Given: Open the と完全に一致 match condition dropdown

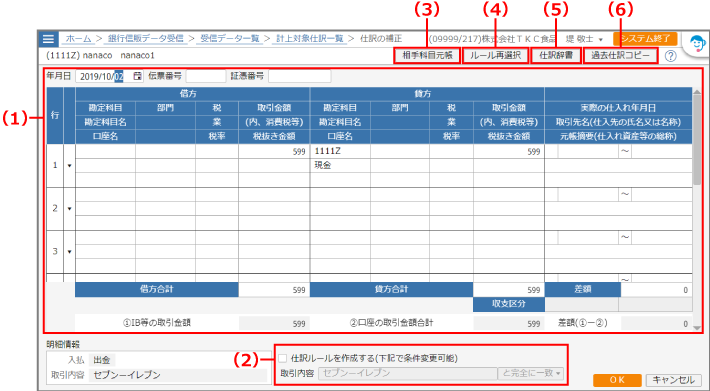Looking at the screenshot, I should click(x=531, y=374).
